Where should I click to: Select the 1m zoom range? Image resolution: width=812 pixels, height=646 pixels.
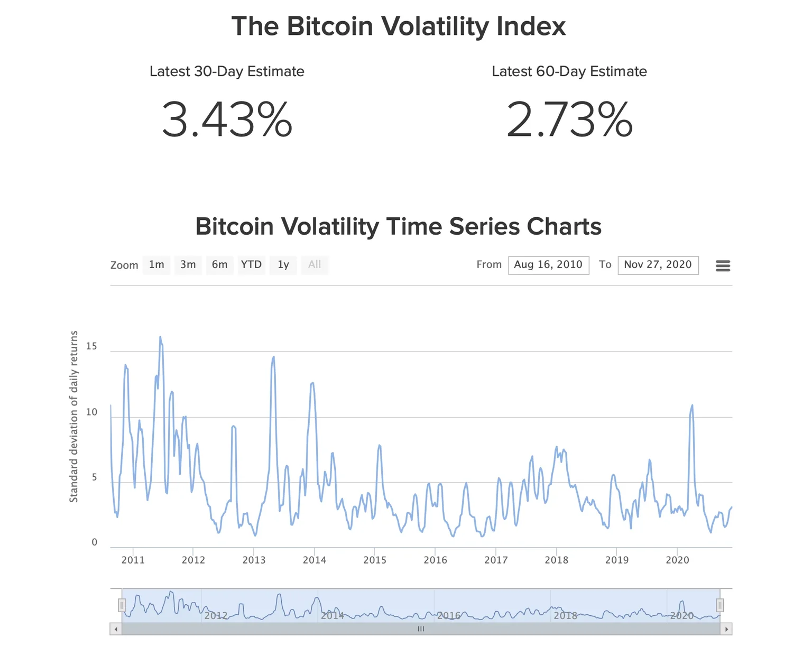coord(156,265)
